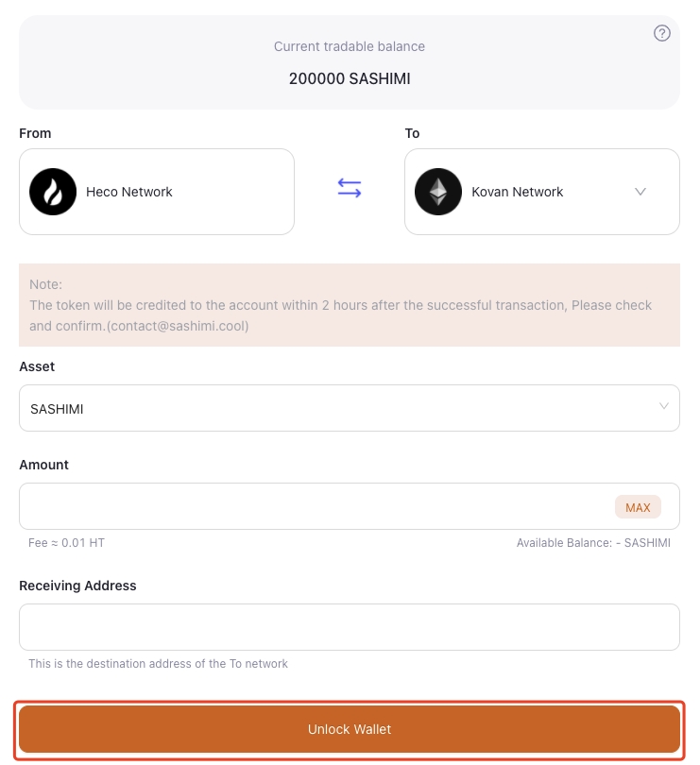Screen dimensions: 700x765
Task: Click the Current tradable balance heading
Action: 350,46
